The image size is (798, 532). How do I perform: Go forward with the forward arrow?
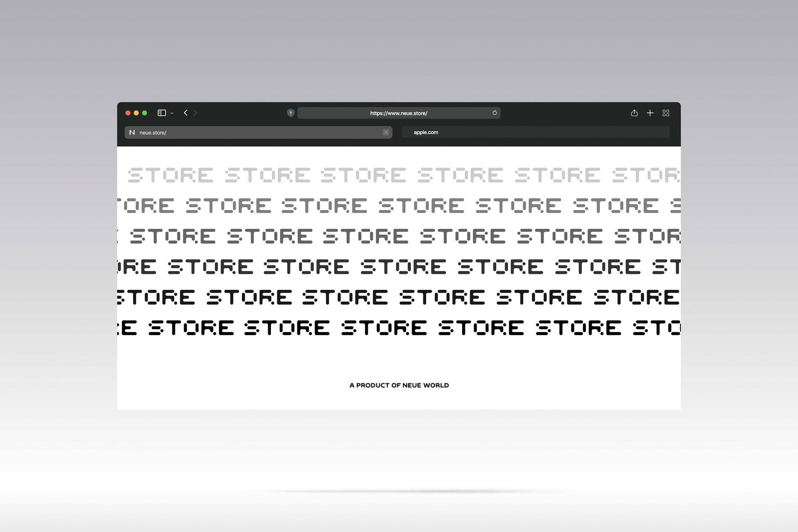(196, 113)
